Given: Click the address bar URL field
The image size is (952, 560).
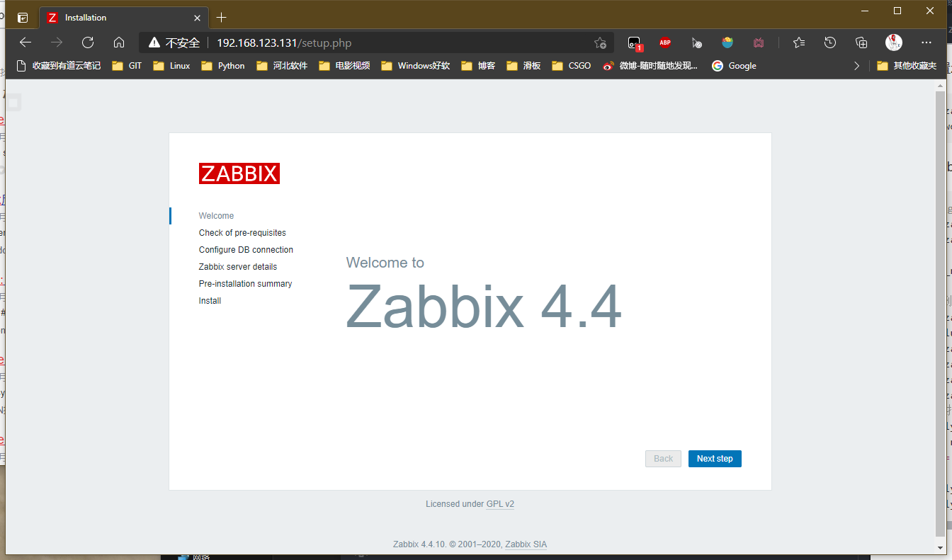Looking at the screenshot, I should pyautogui.click(x=375, y=43).
